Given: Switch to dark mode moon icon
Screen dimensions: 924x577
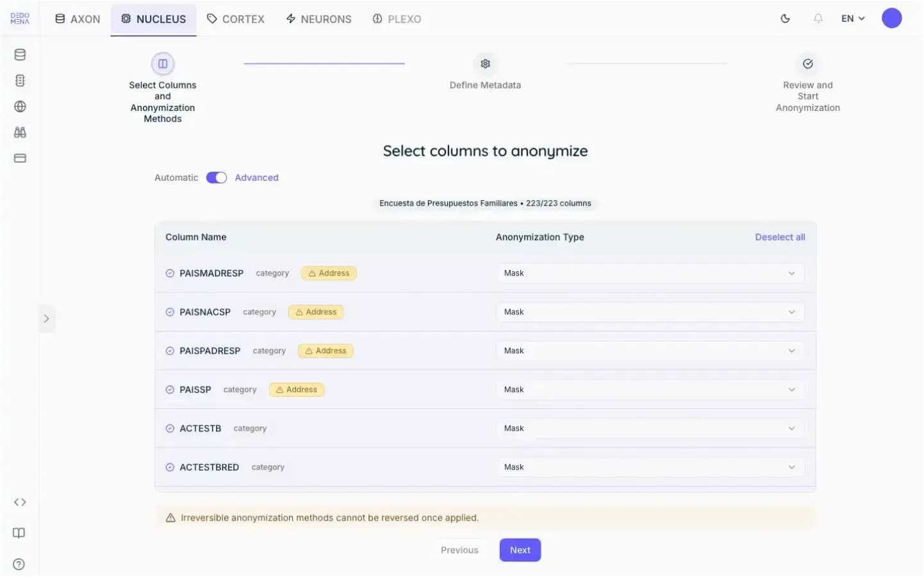Looking at the screenshot, I should tap(786, 19).
